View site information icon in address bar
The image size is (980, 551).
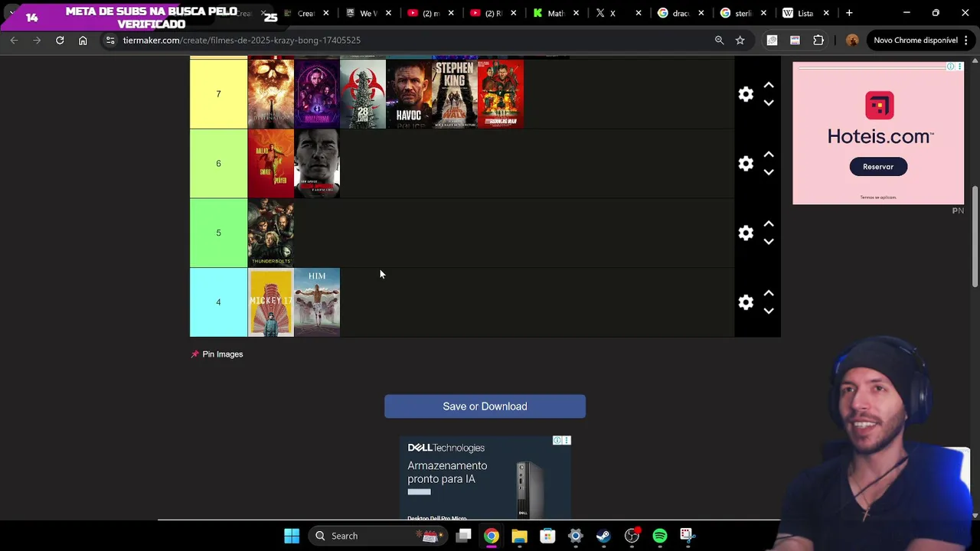[x=110, y=40]
